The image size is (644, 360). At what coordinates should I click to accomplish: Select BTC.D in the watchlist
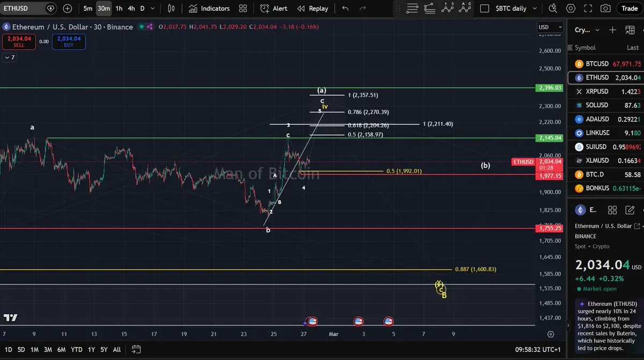point(607,174)
